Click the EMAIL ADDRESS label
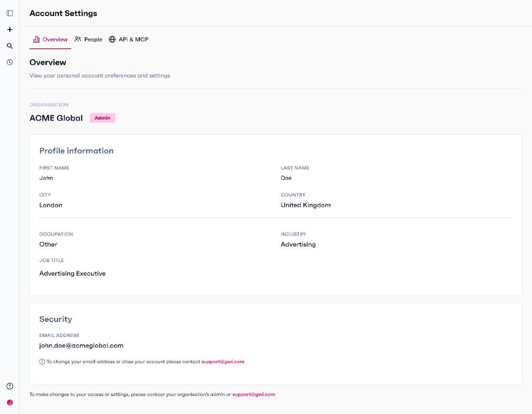 point(59,335)
